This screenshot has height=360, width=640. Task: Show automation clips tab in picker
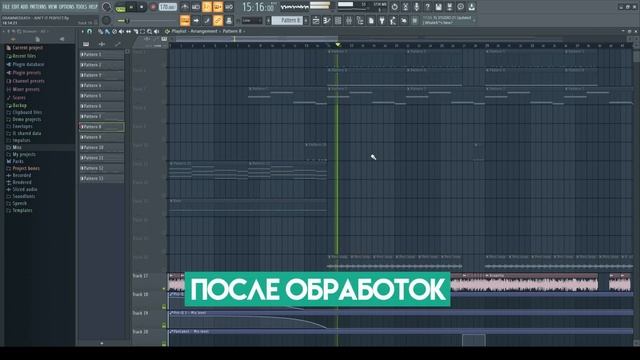tap(118, 44)
